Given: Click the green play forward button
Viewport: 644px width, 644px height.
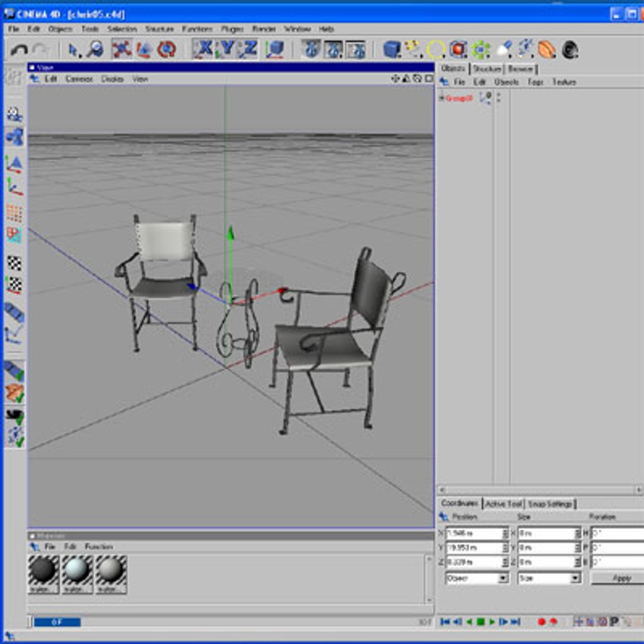Looking at the screenshot, I should pyautogui.click(x=492, y=622).
